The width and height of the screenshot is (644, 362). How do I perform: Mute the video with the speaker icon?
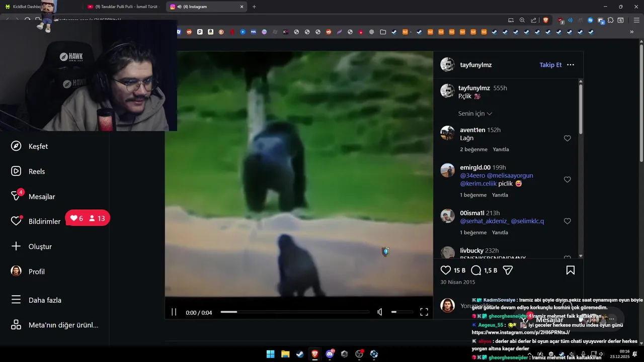[380, 312]
